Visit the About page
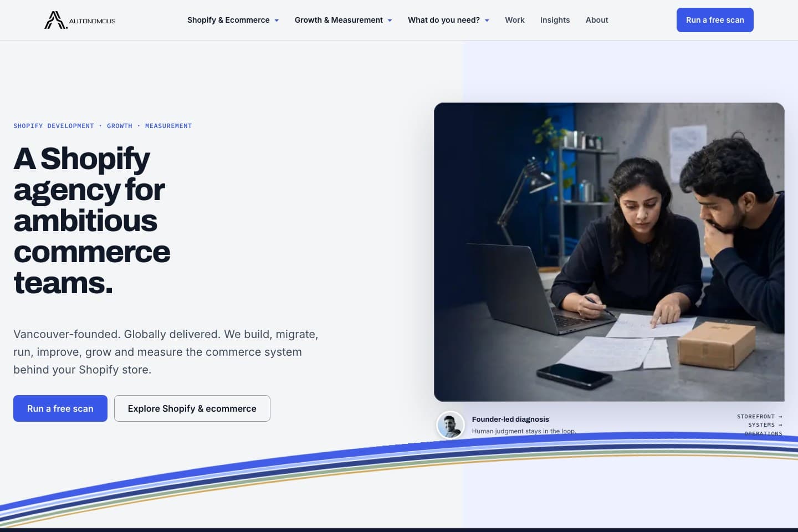The image size is (798, 532). 597,20
